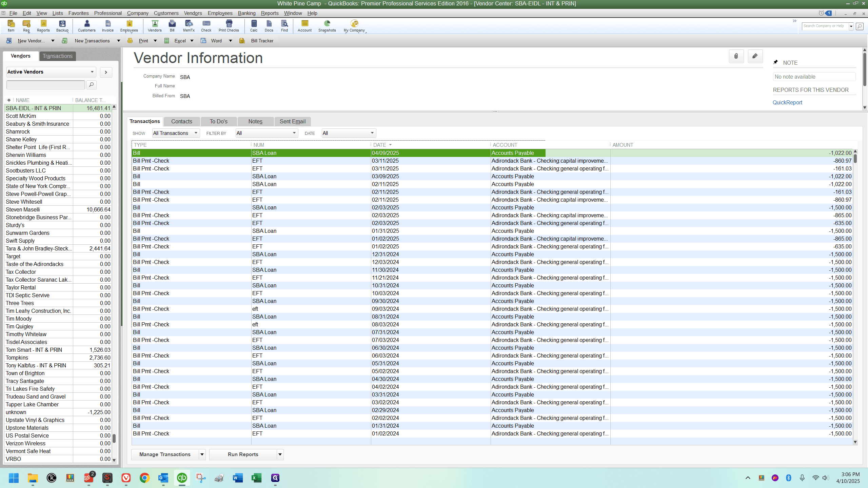Expand the New Transactions dropdown arrow
This screenshot has width=868, height=488.
click(x=119, y=41)
